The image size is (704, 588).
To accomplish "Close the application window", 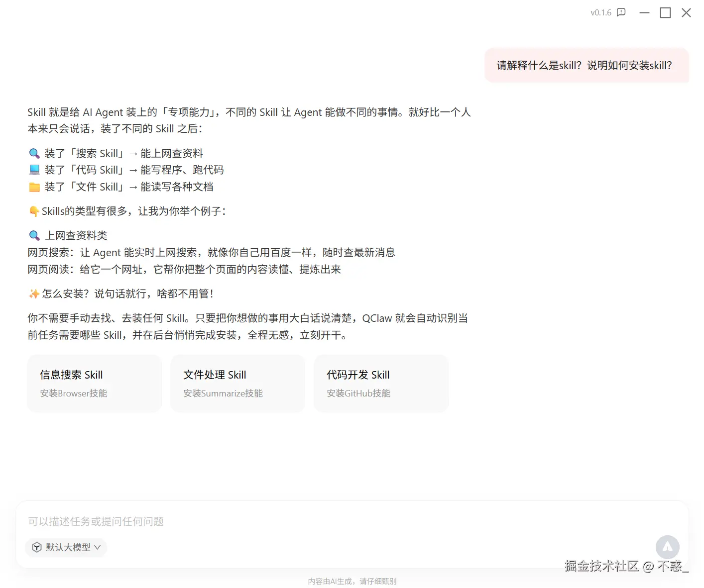I will [x=686, y=12].
